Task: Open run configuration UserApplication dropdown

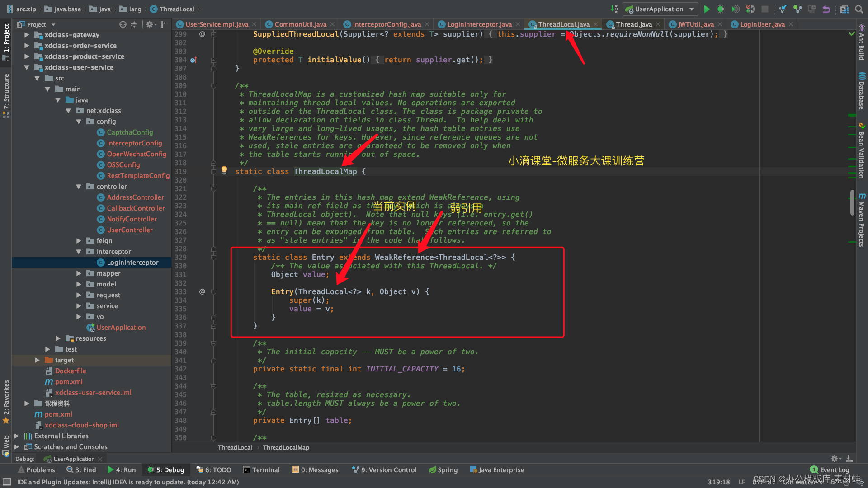Action: (x=660, y=9)
